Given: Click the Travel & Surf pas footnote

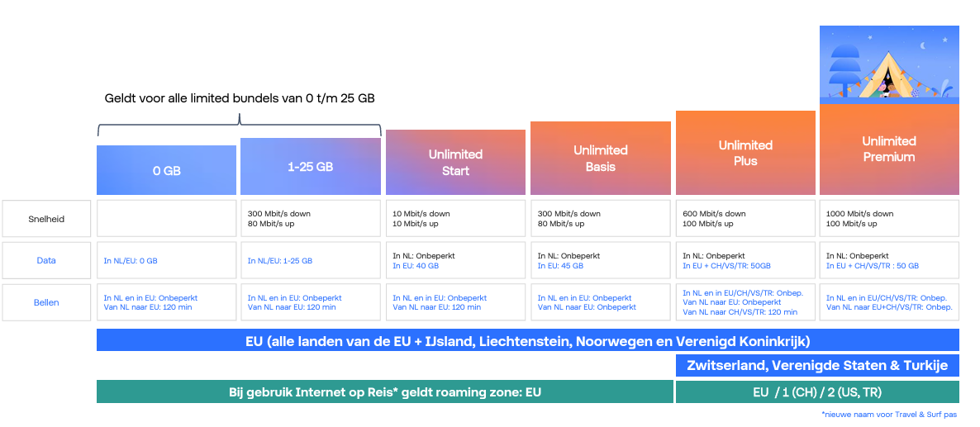Looking at the screenshot, I should [x=889, y=414].
